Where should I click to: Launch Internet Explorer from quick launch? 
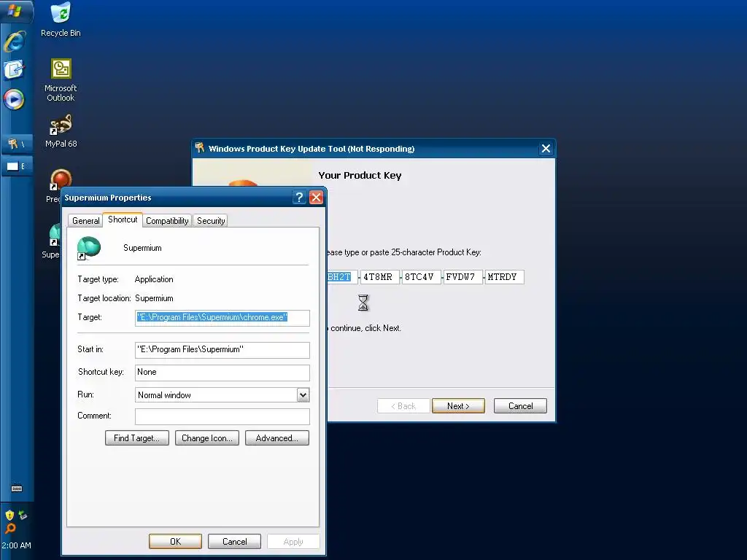[x=15, y=42]
